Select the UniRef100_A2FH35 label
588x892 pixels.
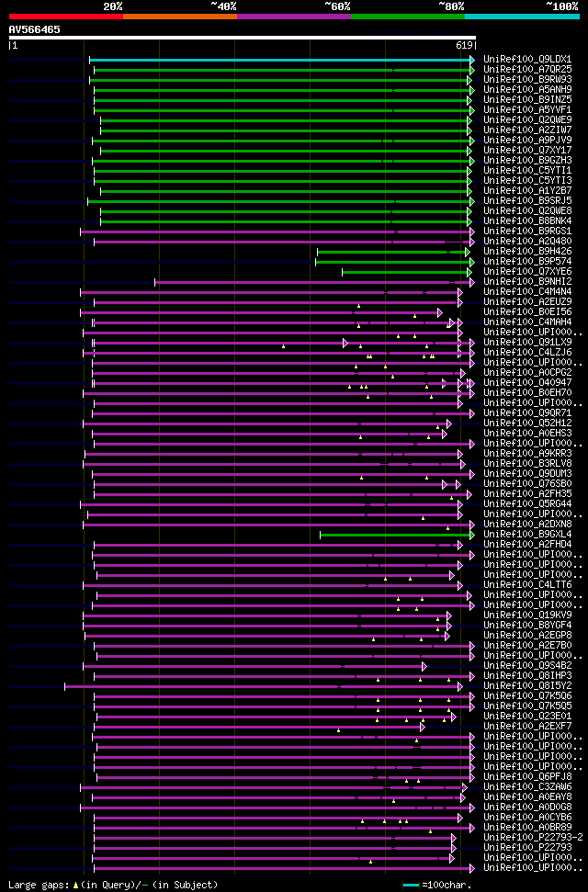[527, 494]
